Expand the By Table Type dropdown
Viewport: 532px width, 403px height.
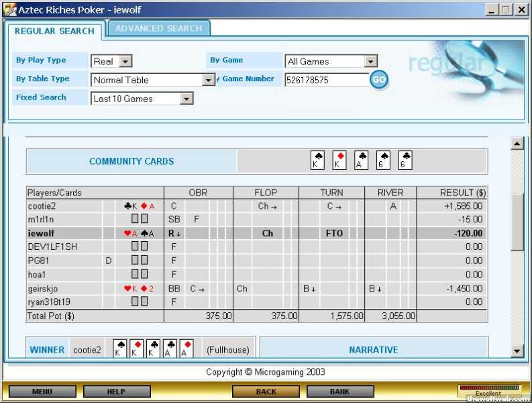209,80
